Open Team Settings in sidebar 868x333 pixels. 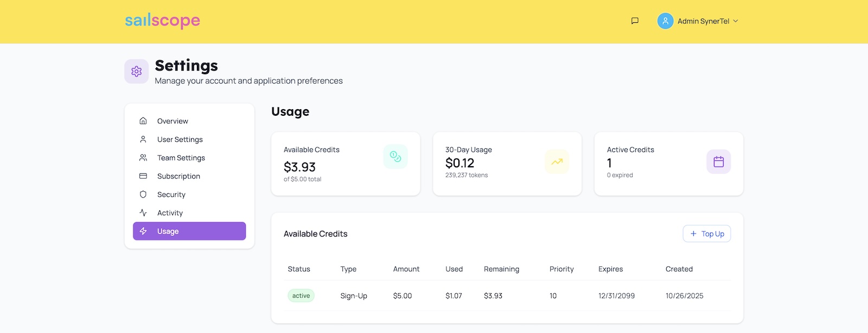(181, 158)
